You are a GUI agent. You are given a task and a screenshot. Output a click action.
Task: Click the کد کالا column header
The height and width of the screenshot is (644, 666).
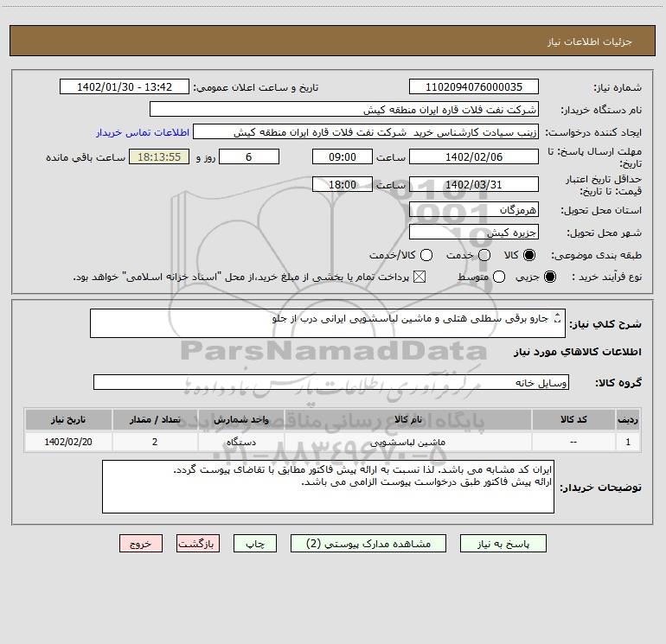tap(573, 419)
